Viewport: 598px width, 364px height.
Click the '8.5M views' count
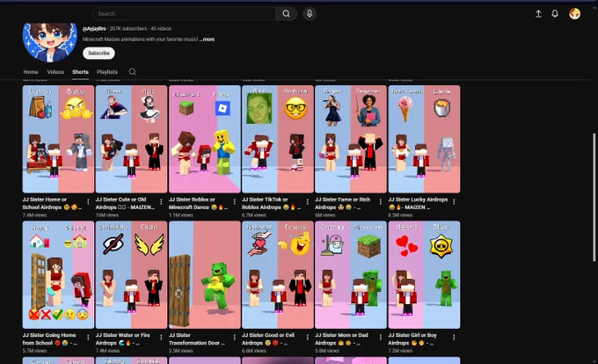pyautogui.click(x=400, y=215)
